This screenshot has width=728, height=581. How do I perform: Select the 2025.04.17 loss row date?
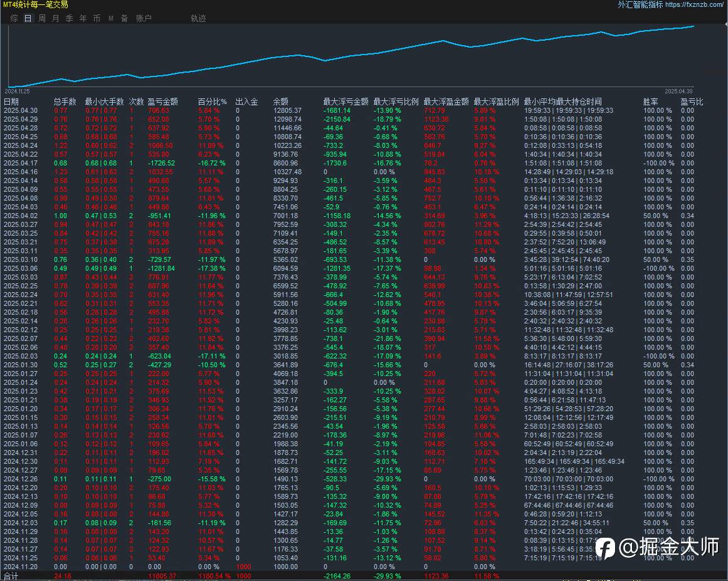21,163
